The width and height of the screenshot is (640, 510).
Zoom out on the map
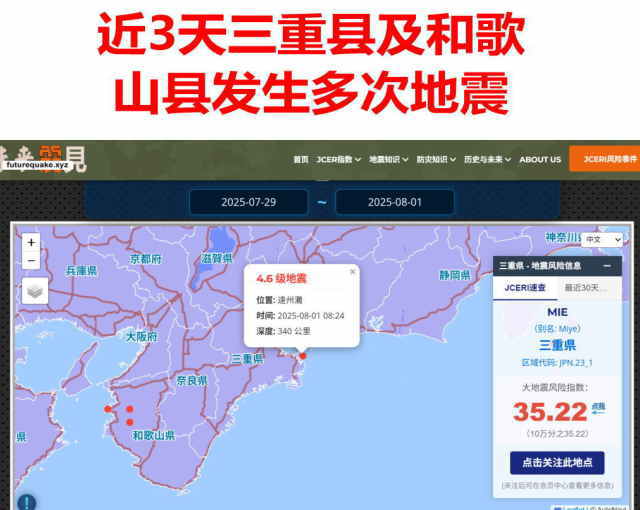point(32,261)
